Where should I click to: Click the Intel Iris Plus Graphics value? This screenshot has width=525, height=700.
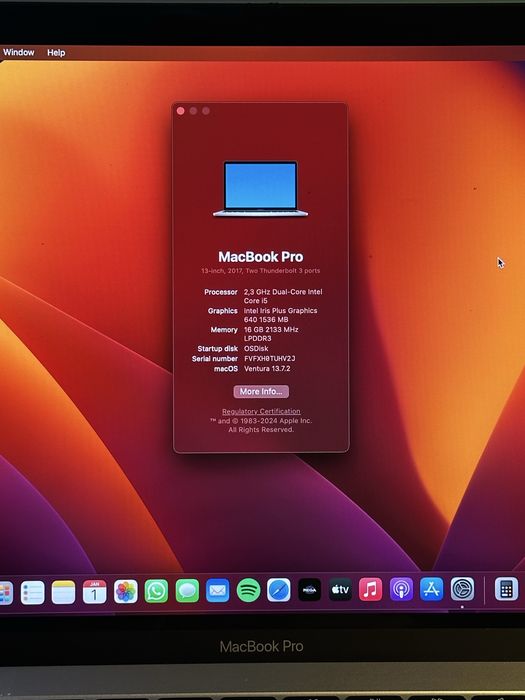[280, 315]
